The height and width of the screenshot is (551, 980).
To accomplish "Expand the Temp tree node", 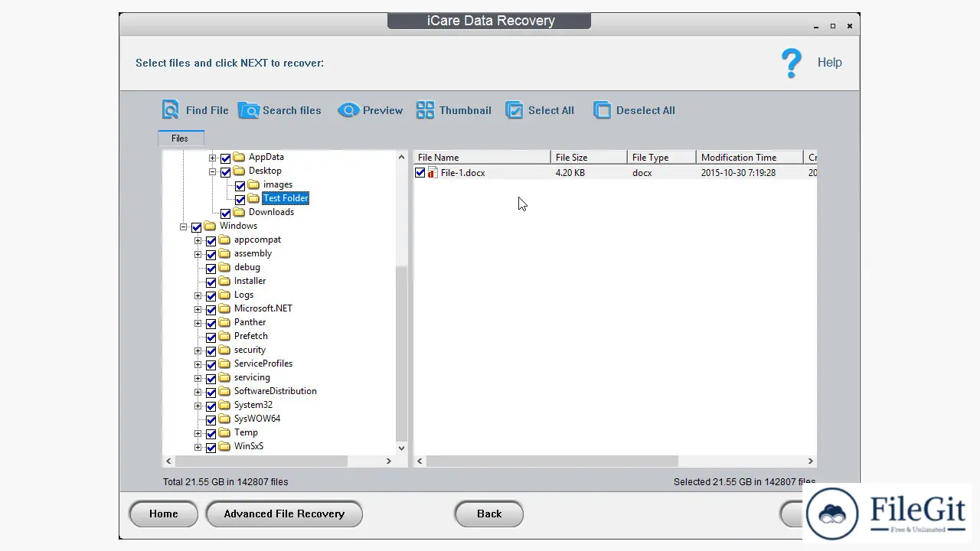I will [x=198, y=434].
